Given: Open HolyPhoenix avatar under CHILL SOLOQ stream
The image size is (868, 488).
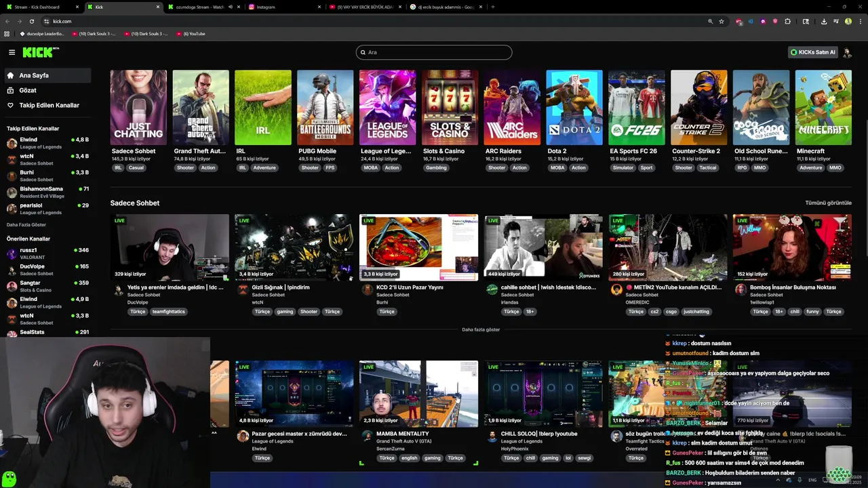Looking at the screenshot, I should (x=492, y=436).
